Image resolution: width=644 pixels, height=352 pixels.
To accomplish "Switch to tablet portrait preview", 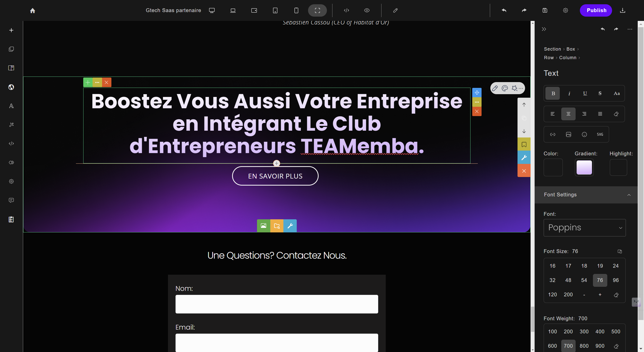I will click(275, 10).
